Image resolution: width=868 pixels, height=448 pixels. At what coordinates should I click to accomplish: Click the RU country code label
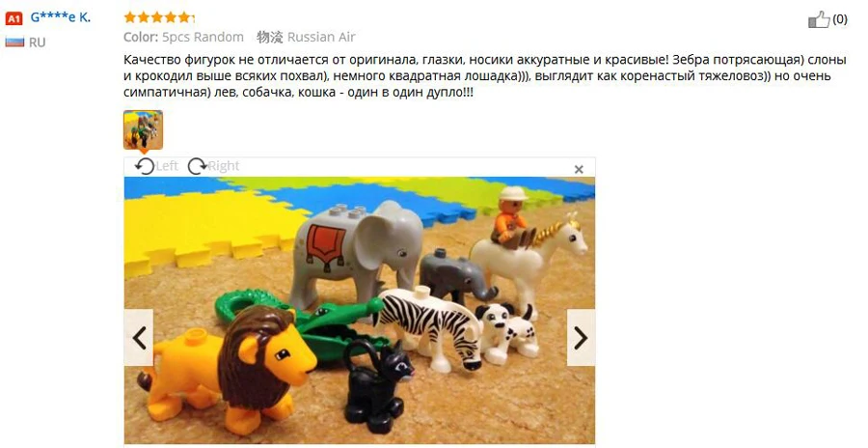pos(37,42)
